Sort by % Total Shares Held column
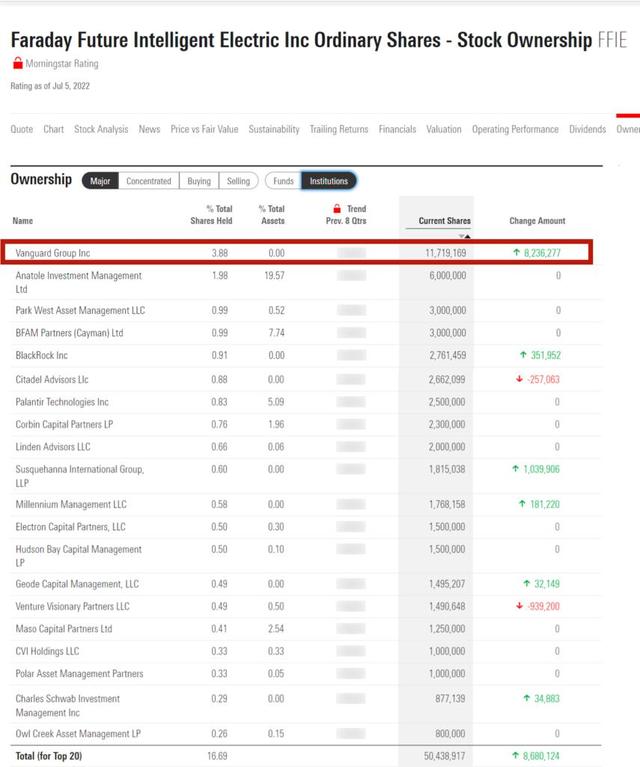The image size is (640, 767). pyautogui.click(x=211, y=215)
